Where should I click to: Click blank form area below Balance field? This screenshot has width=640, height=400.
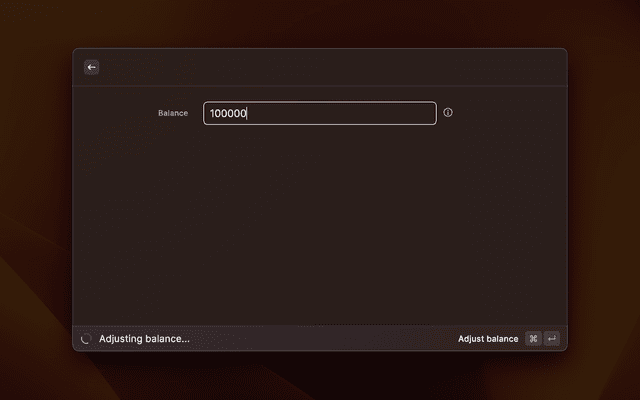320,220
